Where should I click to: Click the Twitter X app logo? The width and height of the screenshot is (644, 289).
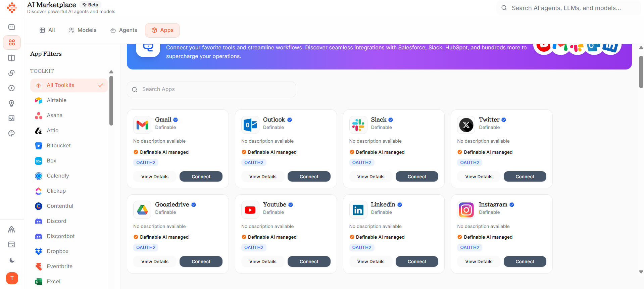(x=466, y=125)
